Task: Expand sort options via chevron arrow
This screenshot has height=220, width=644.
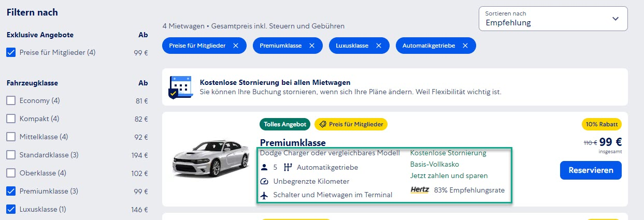Action: [x=615, y=19]
